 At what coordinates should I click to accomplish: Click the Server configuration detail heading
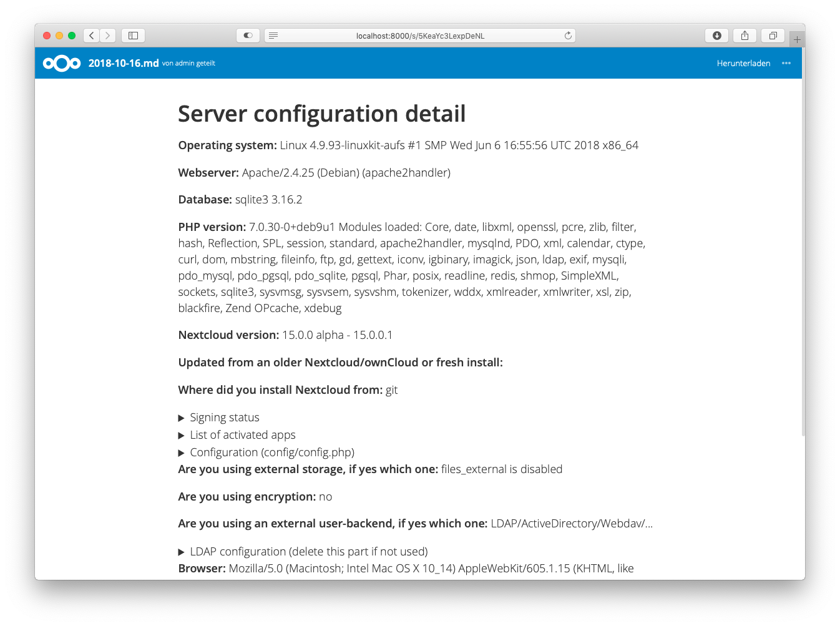pos(322,114)
